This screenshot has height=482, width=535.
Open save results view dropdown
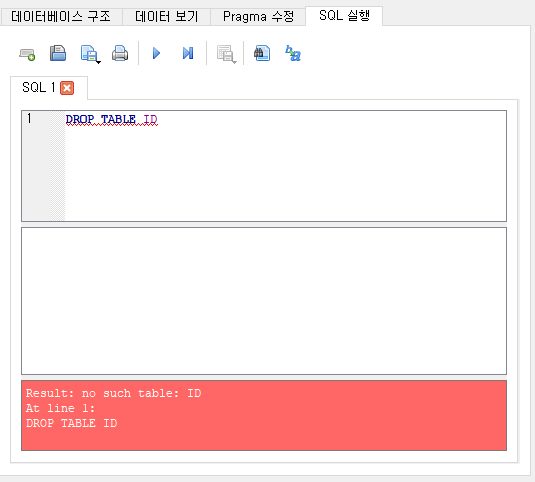coord(226,54)
